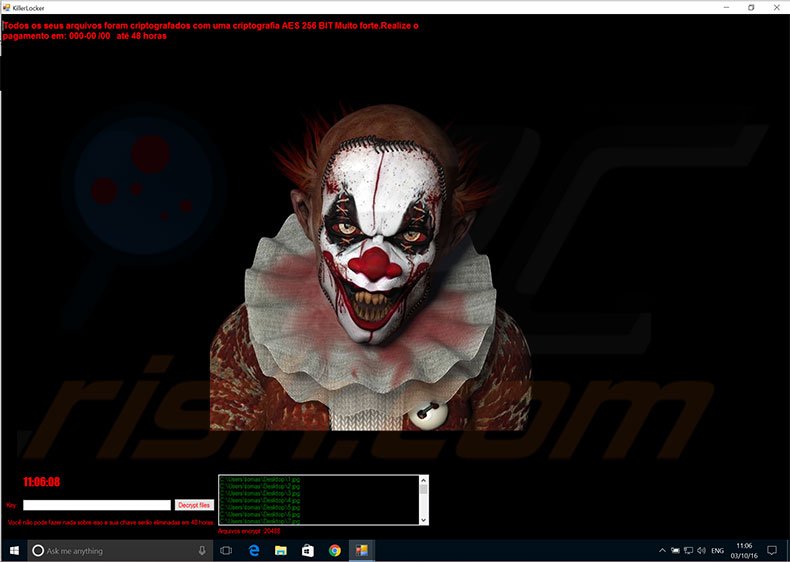Click the 'Você não pode fazer nada' warning text
790x562 pixels.
click(110, 523)
